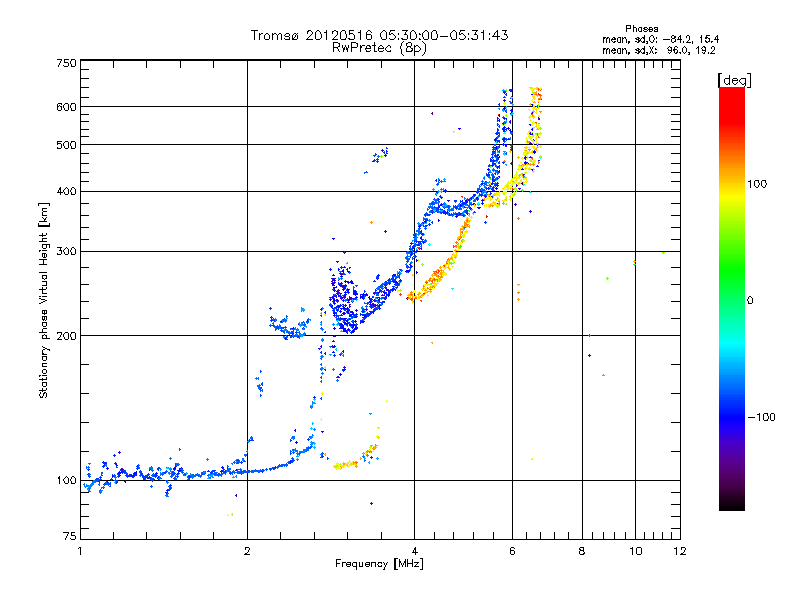
Task: Click the 'Frequency [MHz]' axis label
Action: (379, 564)
